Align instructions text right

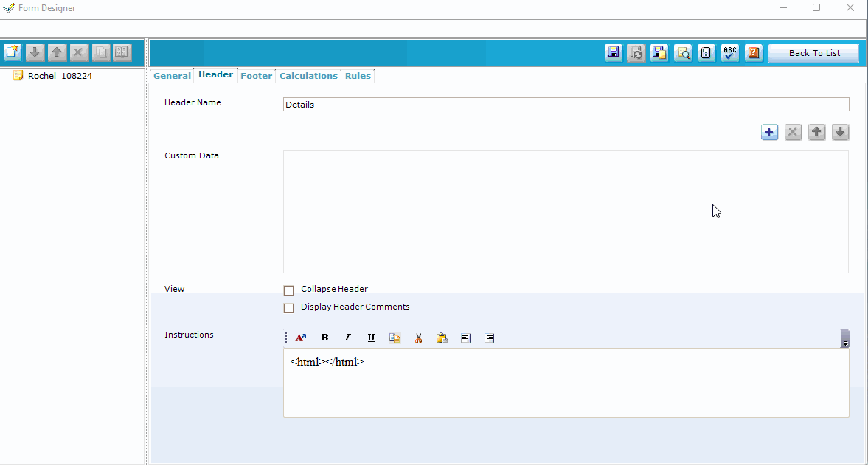pos(490,338)
